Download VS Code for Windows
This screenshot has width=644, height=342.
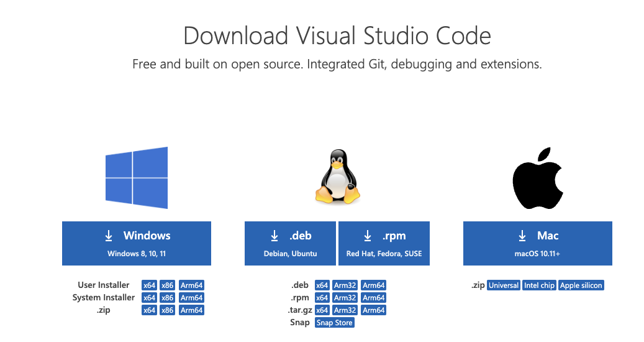coord(137,243)
